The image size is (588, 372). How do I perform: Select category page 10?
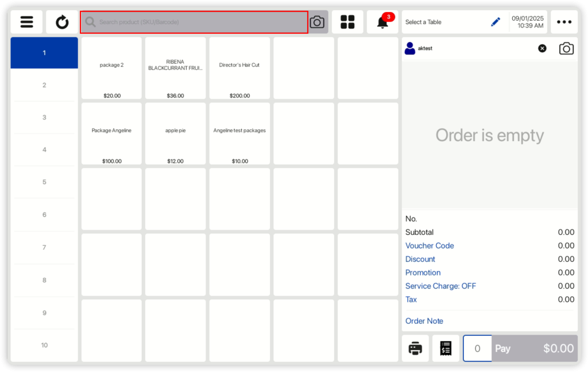[44, 346]
